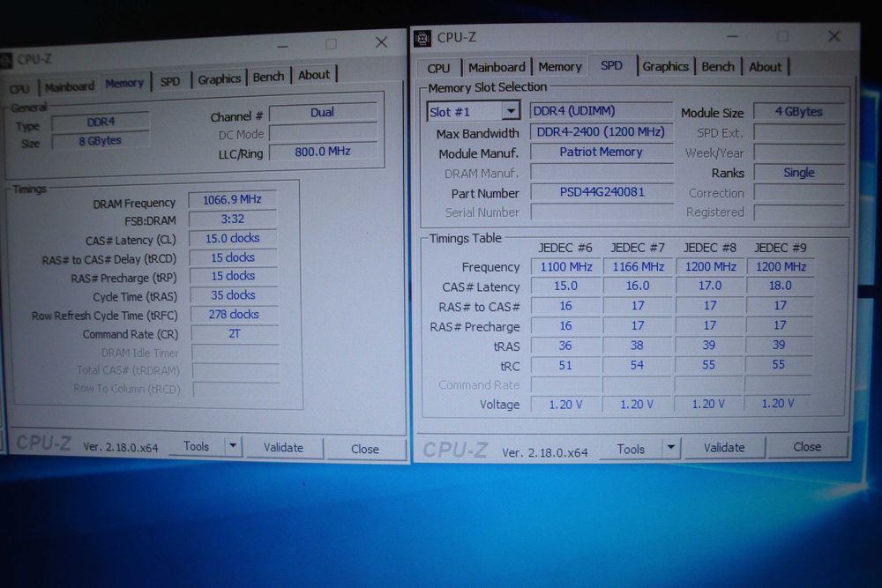
Task: Open the Bench tab in left CPU-Z window
Action: click(268, 77)
